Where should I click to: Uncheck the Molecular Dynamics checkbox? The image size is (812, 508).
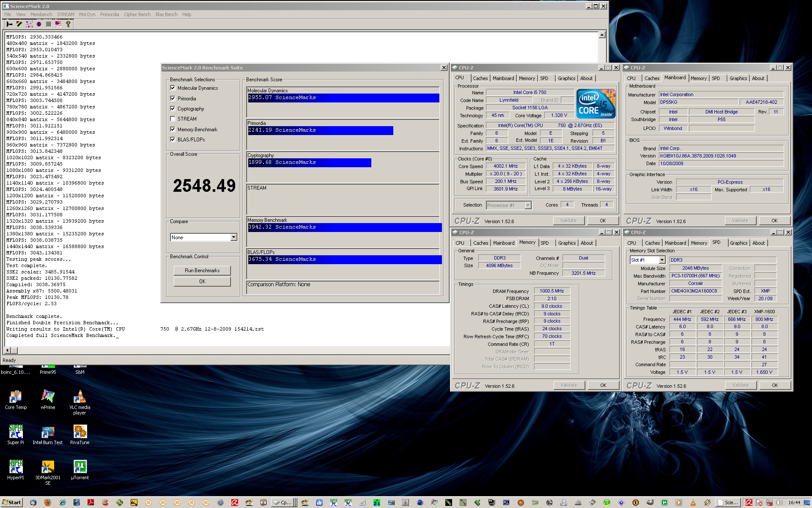pos(173,88)
